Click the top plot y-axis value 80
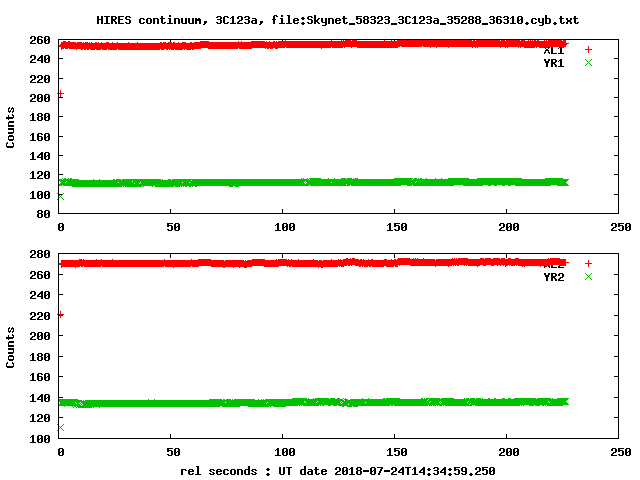The width and height of the screenshot is (640, 480). pyautogui.click(x=43, y=213)
